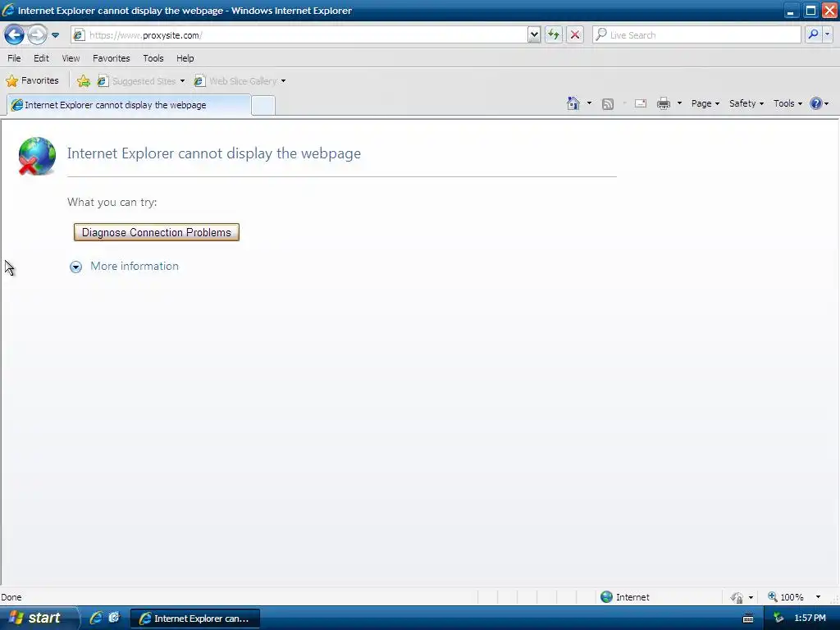Open the Recent Pages dropdown arrow

click(55, 35)
